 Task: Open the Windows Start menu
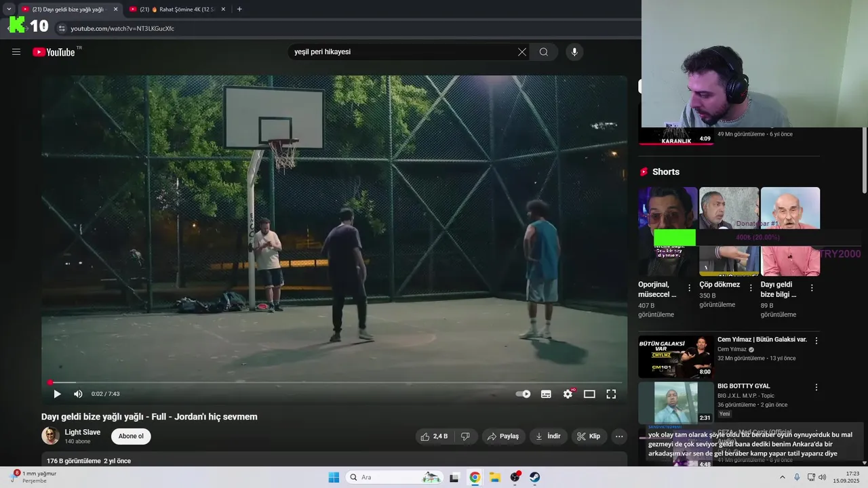[334, 477]
